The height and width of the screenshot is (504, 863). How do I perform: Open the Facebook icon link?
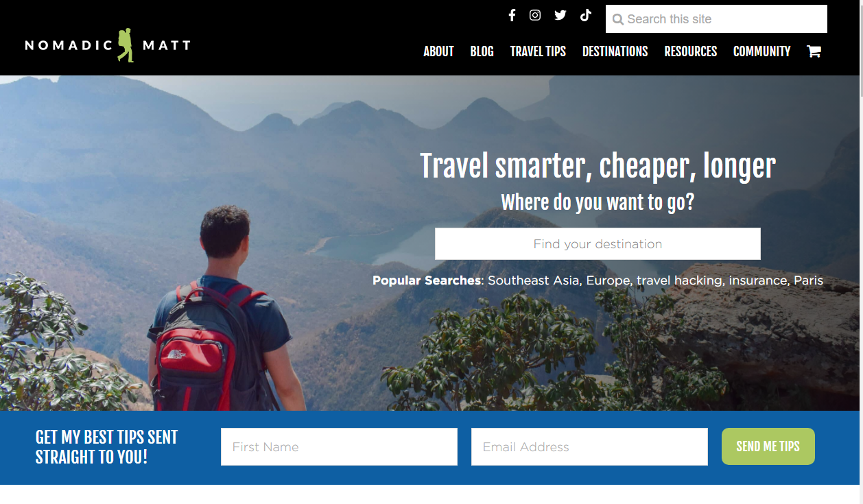[512, 15]
